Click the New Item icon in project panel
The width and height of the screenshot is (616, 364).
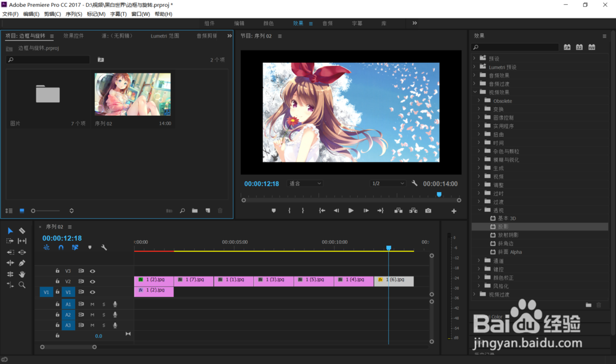(x=208, y=211)
